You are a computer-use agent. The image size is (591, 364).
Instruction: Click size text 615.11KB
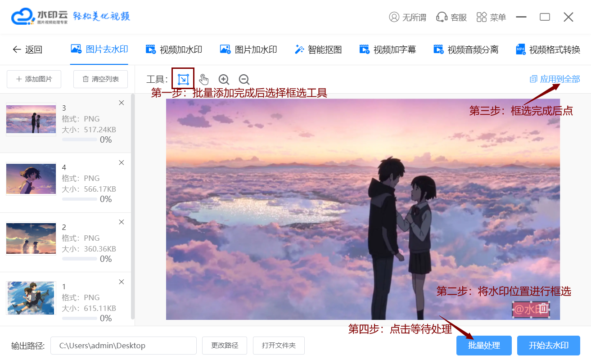[x=100, y=308]
